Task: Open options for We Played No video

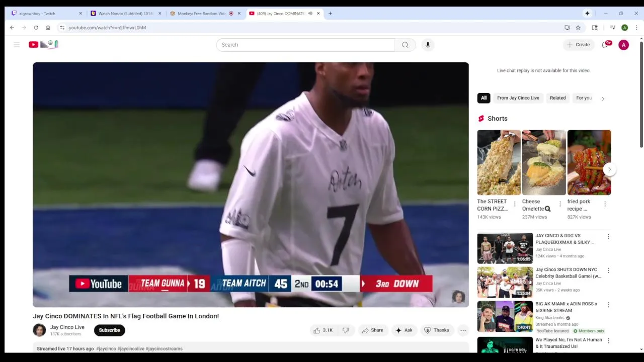Action: 608,340
